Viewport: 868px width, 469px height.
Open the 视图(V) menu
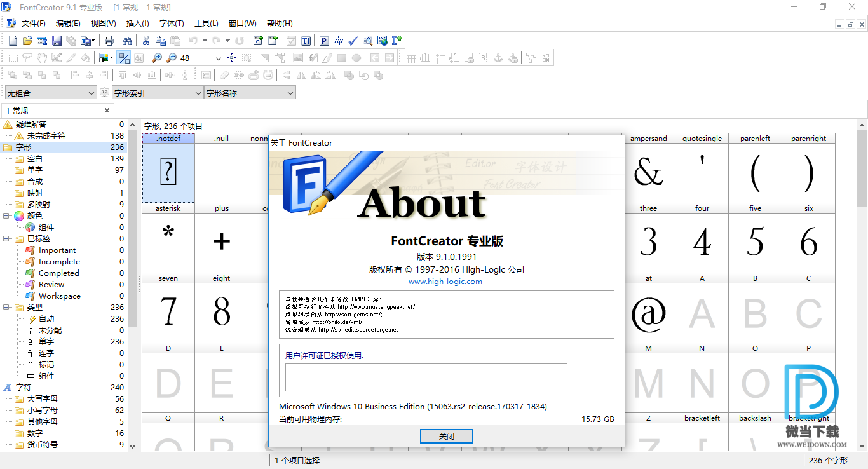tap(103, 24)
